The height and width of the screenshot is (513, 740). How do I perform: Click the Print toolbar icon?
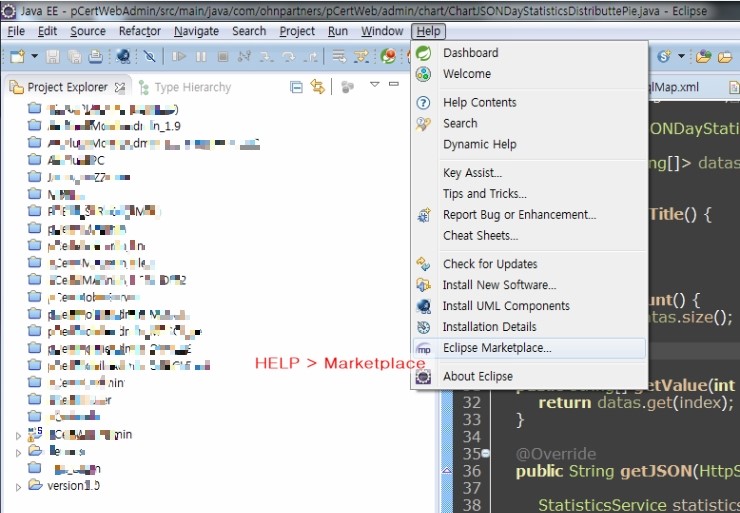pos(96,57)
